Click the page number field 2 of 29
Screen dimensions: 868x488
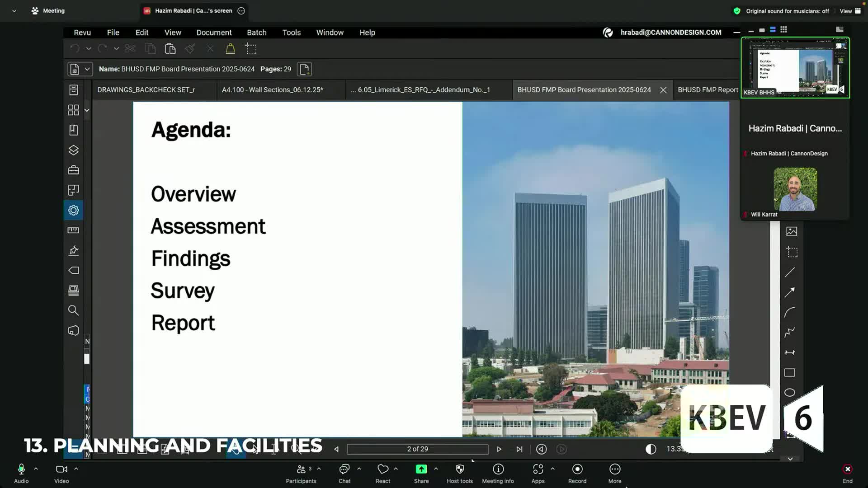(x=417, y=449)
